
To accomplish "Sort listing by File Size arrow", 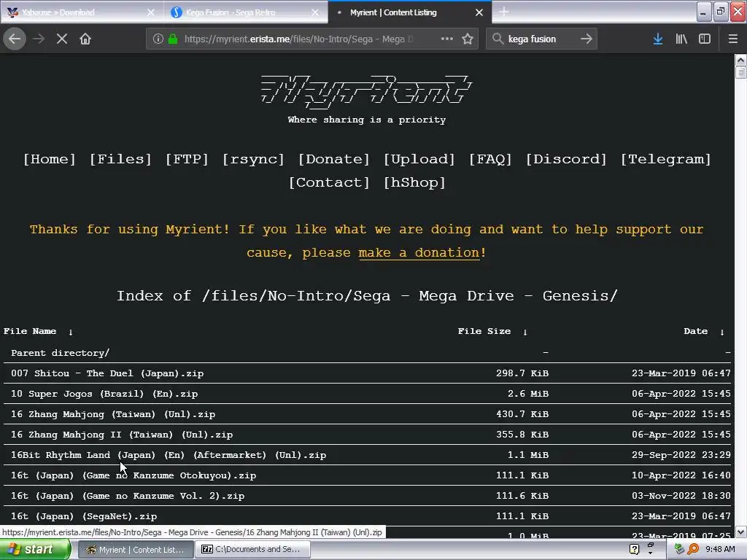I will coord(525,332).
